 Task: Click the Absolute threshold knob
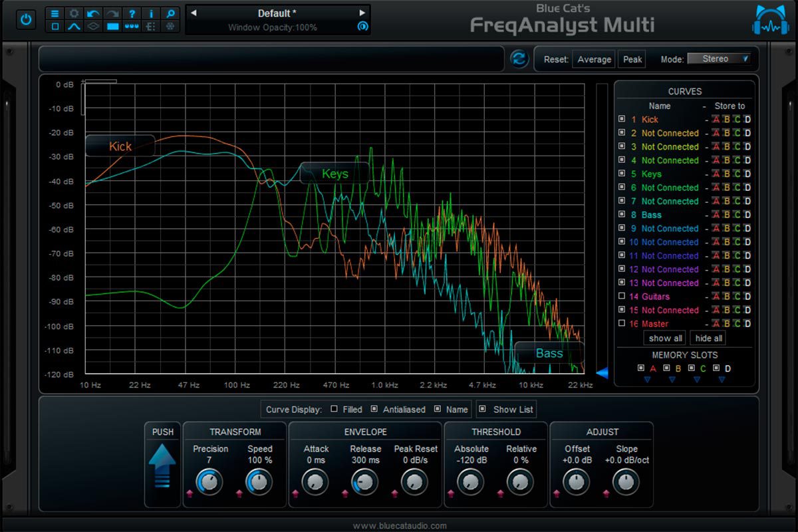point(471,481)
